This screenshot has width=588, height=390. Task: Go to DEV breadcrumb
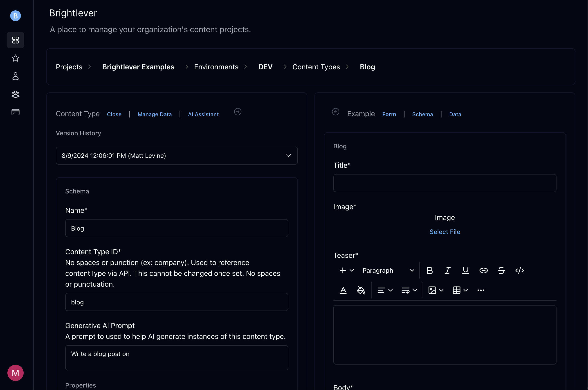coord(265,67)
